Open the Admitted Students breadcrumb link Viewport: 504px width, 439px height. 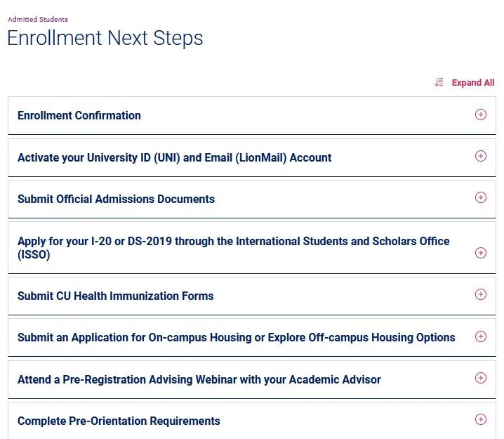click(38, 19)
